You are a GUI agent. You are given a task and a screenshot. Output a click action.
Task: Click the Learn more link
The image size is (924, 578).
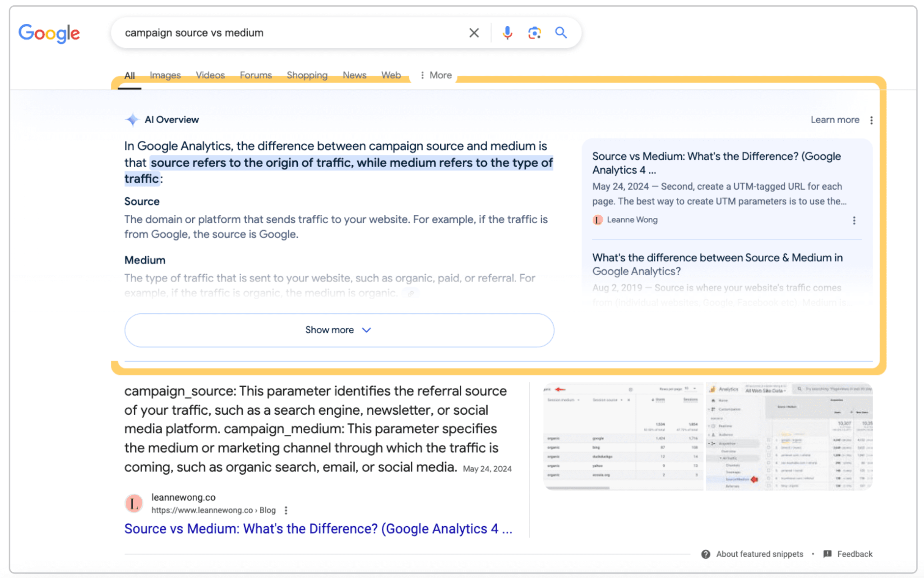(x=835, y=120)
